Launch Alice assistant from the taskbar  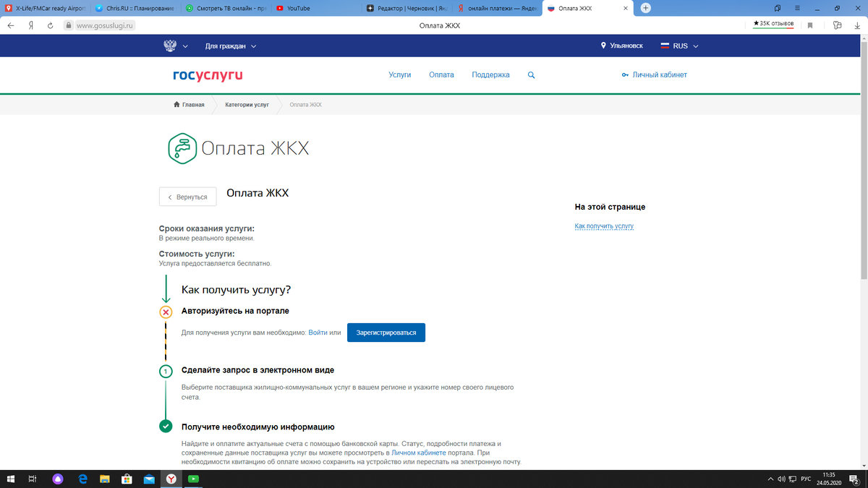point(58,479)
